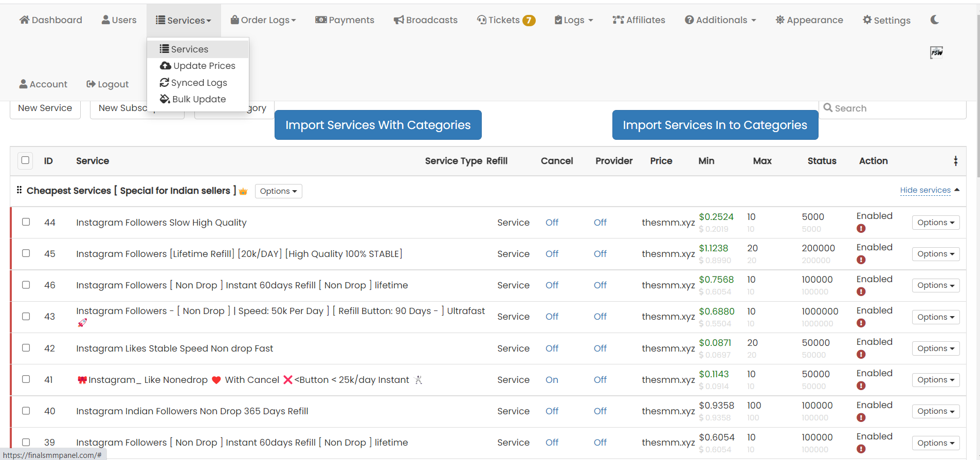Toggle dark mode moon icon
Viewport: 980px width, 460px height.
935,20
